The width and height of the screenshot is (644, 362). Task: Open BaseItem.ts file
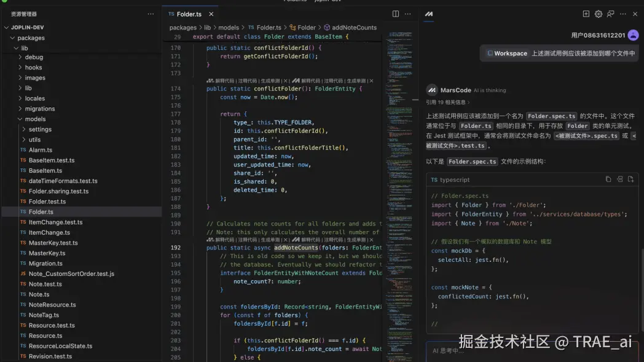[x=81, y=170]
